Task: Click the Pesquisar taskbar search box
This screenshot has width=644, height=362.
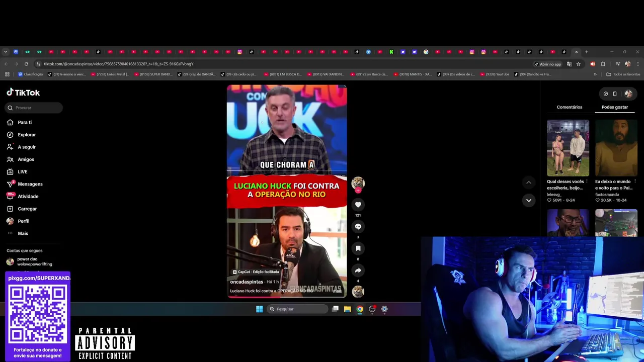Action: point(297,309)
